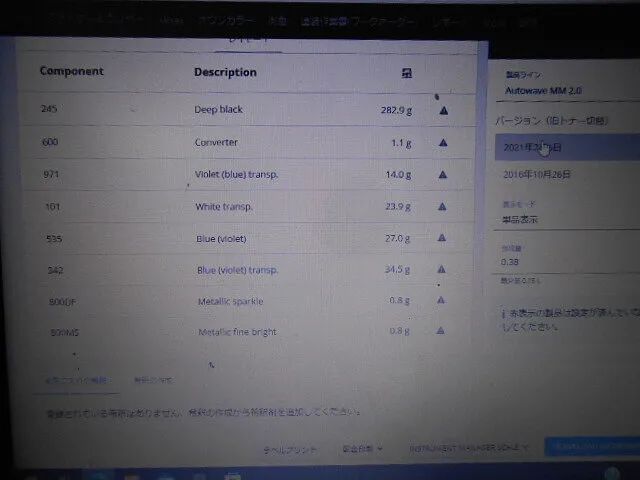The width and height of the screenshot is (640, 480).
Task: Click the warning icon for Blue (violet) 27.0 g
Action: coord(443,238)
